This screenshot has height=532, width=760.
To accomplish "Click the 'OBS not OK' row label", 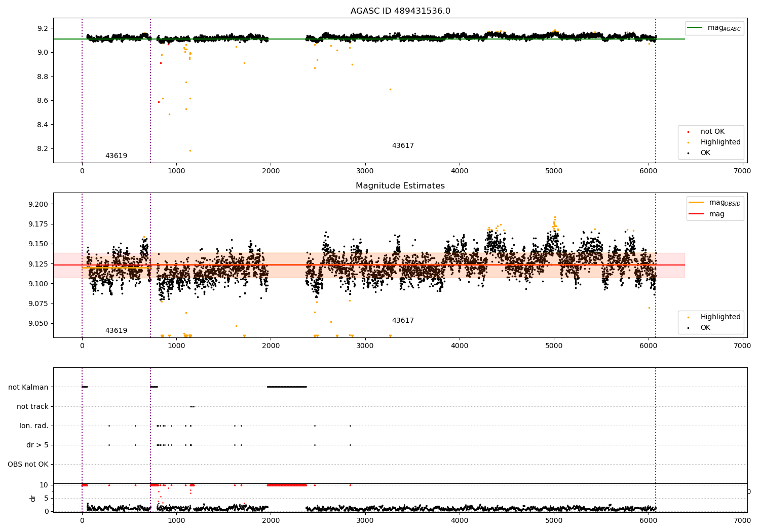I will [x=28, y=464].
